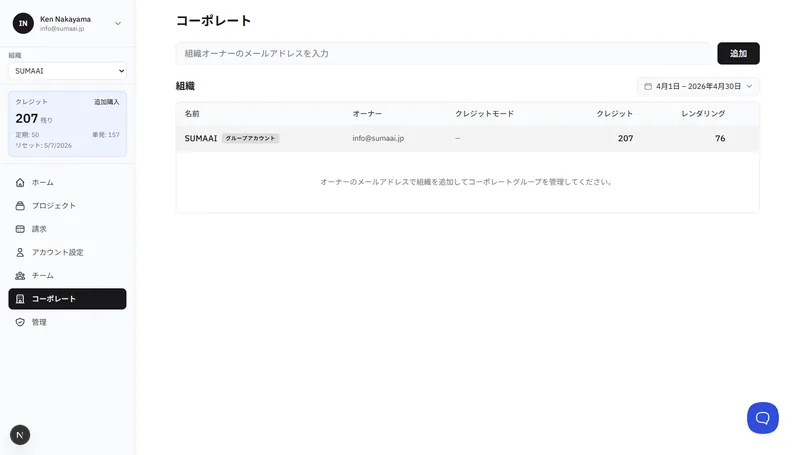Open アカウント設定 menu item
This screenshot has height=455, width=800.
pyautogui.click(x=67, y=252)
